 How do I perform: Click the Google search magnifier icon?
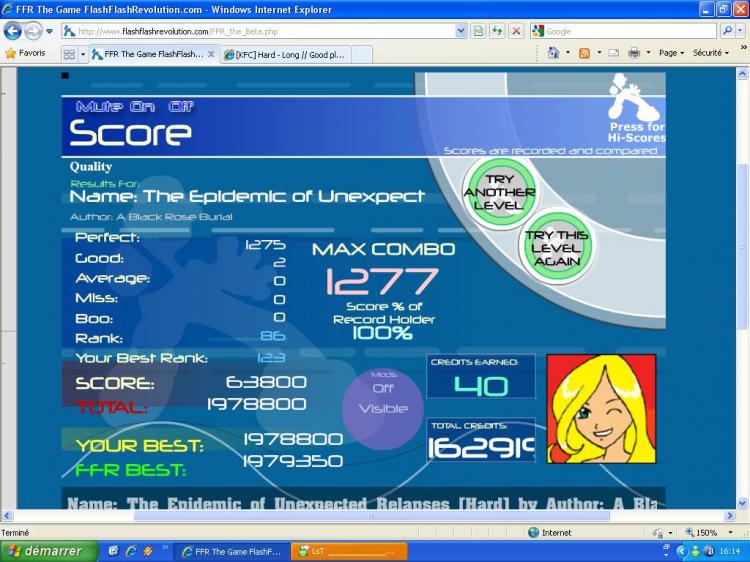pyautogui.click(x=726, y=31)
